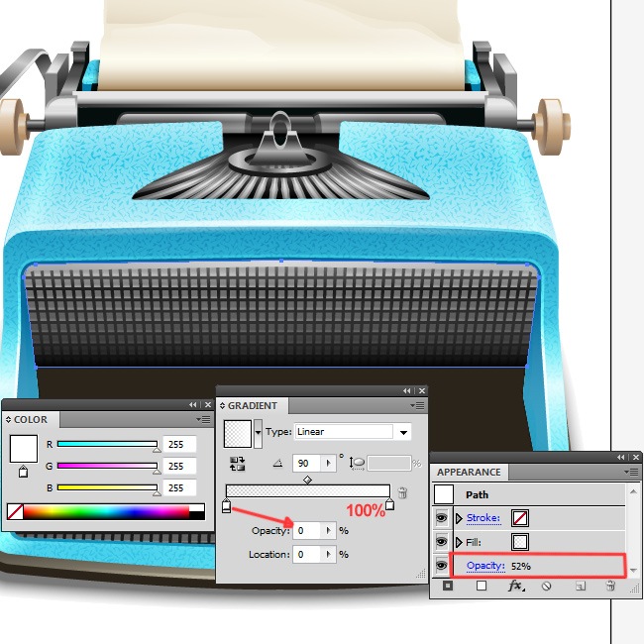644x644 pixels.
Task: Click the G color slider
Action: pos(107,466)
